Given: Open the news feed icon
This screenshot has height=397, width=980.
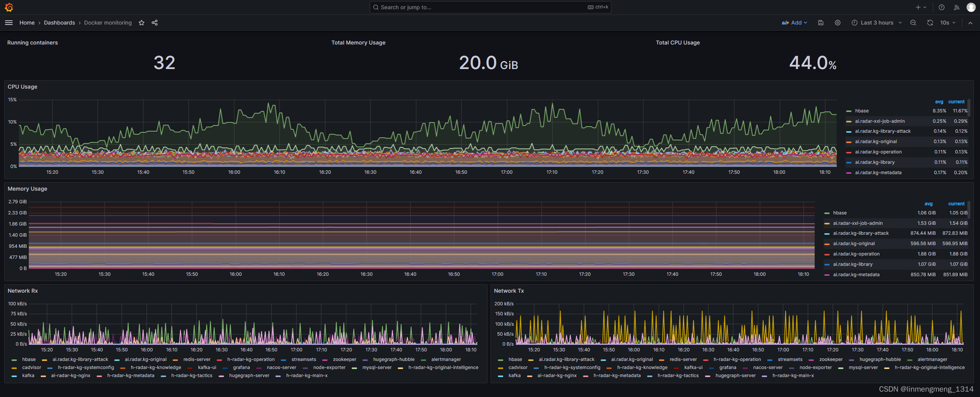Looking at the screenshot, I should coord(957,7).
